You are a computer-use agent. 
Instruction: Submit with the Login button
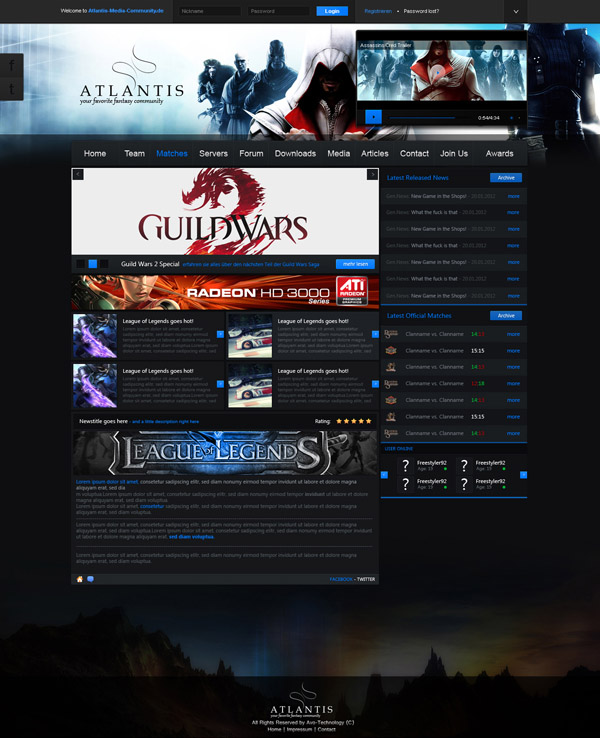(x=332, y=11)
